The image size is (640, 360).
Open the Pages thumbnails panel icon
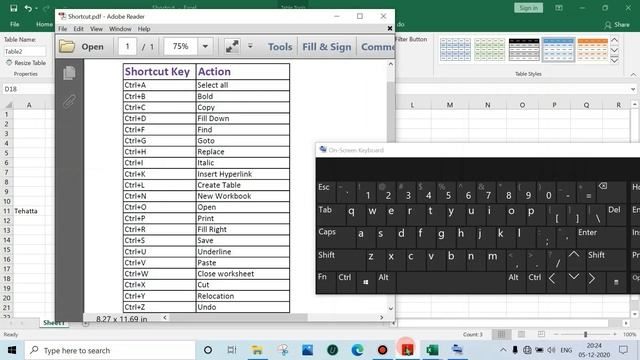[69, 73]
